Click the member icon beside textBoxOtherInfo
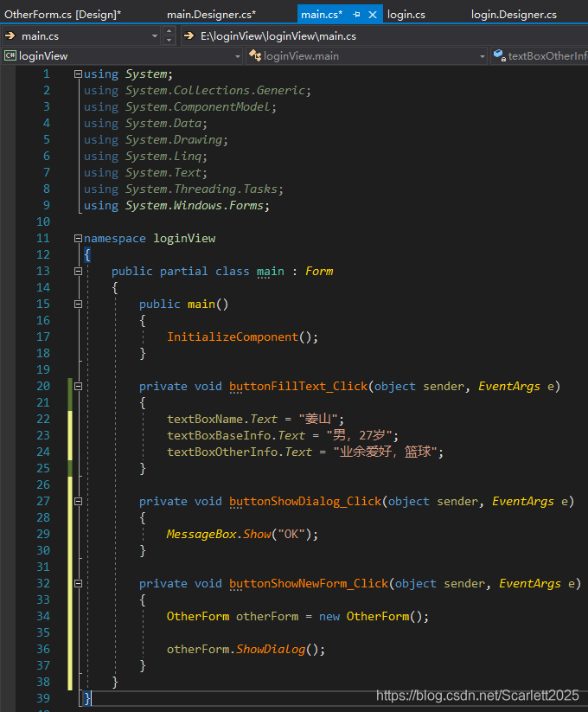 point(499,55)
